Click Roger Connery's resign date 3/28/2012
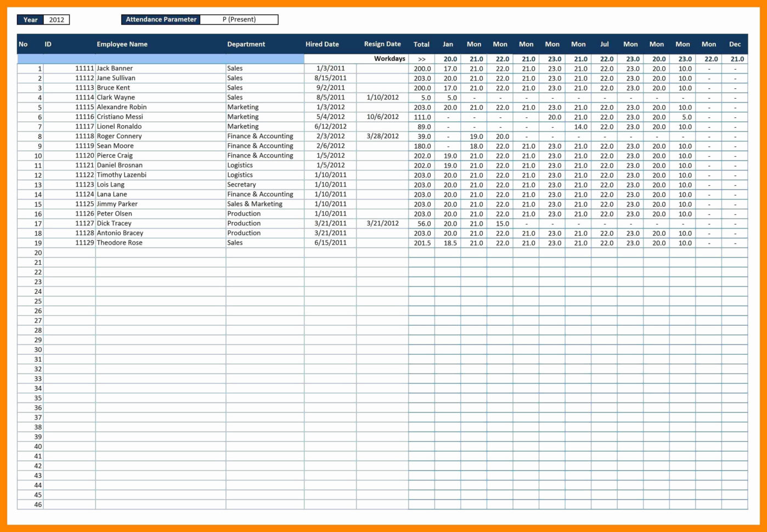This screenshot has width=767, height=532. click(382, 135)
